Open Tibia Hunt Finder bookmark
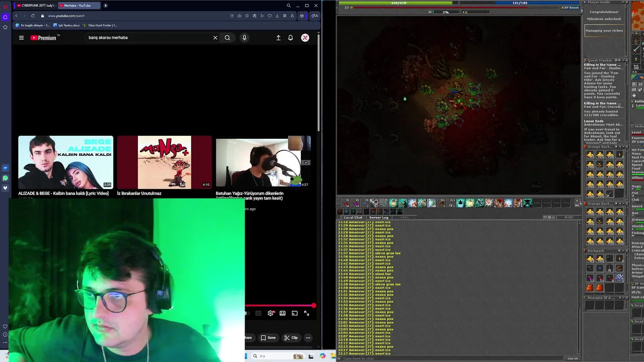Screen dimensions: 644x362 [100, 25]
